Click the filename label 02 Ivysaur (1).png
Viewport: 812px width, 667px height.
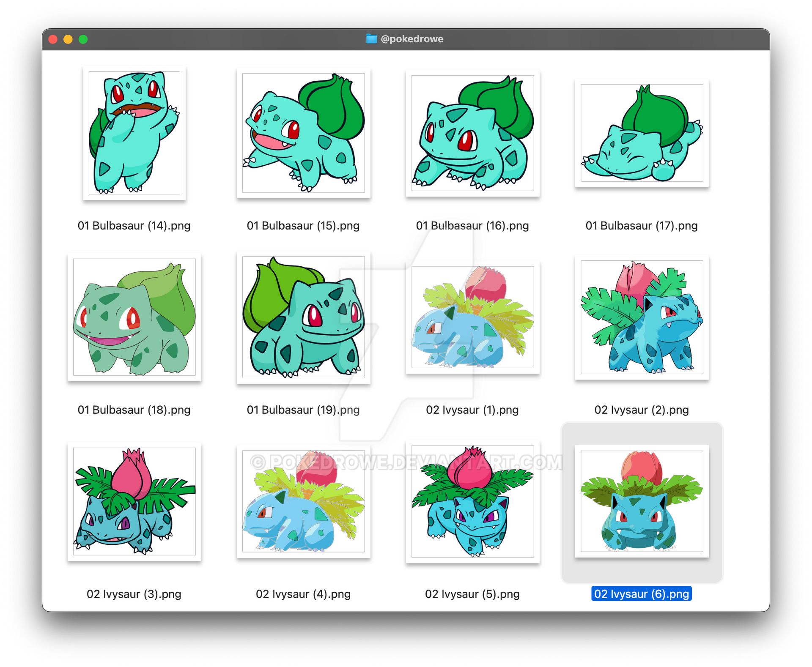(x=472, y=410)
